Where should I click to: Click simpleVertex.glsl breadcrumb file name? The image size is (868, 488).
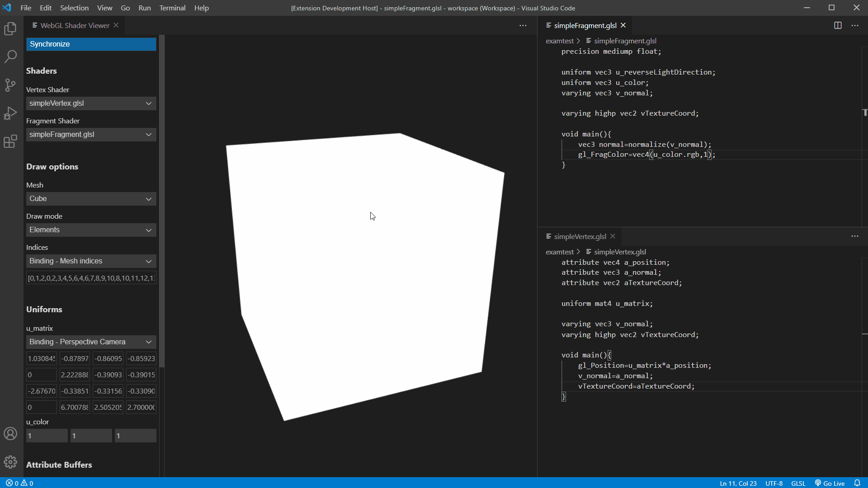(x=620, y=252)
